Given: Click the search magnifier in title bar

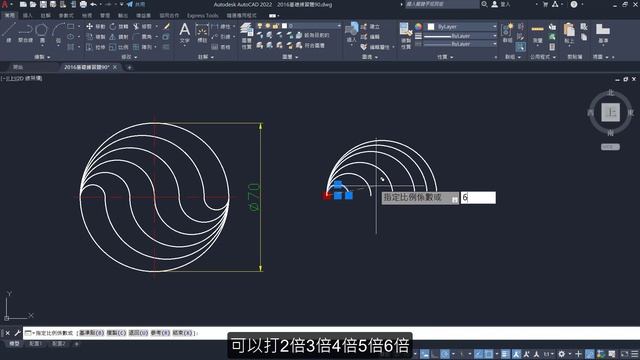Looking at the screenshot, I should 484,4.
